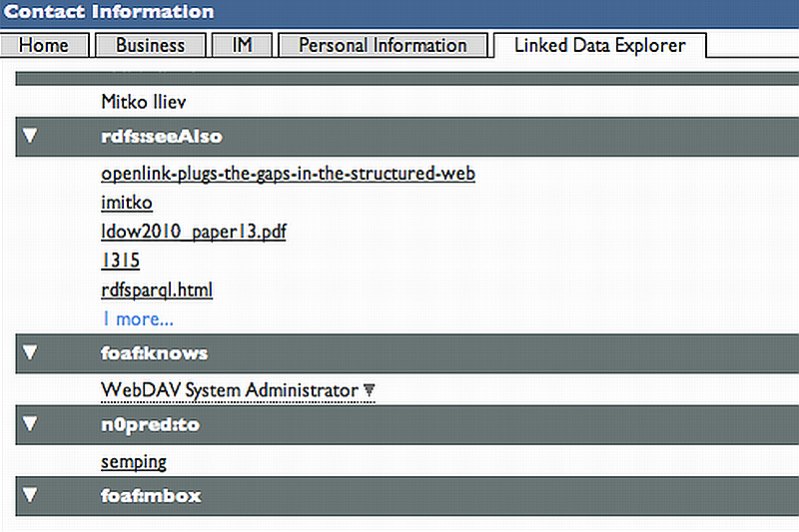Switch to the Home tab

tap(44, 45)
